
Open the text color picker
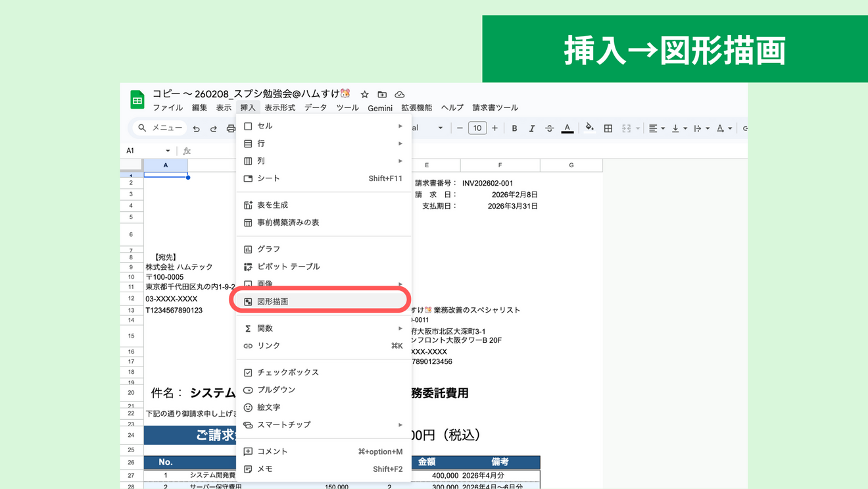coord(567,128)
